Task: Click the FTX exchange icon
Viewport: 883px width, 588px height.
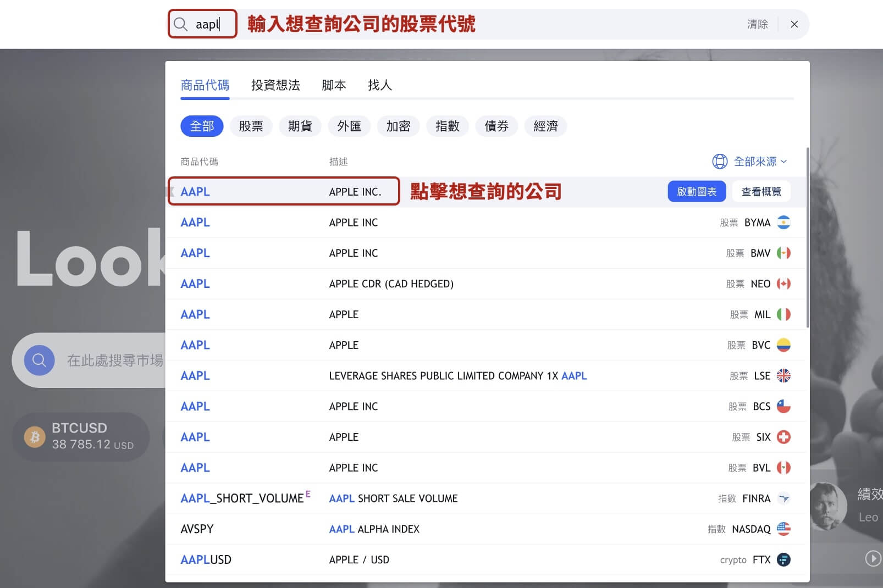Action: 783,560
